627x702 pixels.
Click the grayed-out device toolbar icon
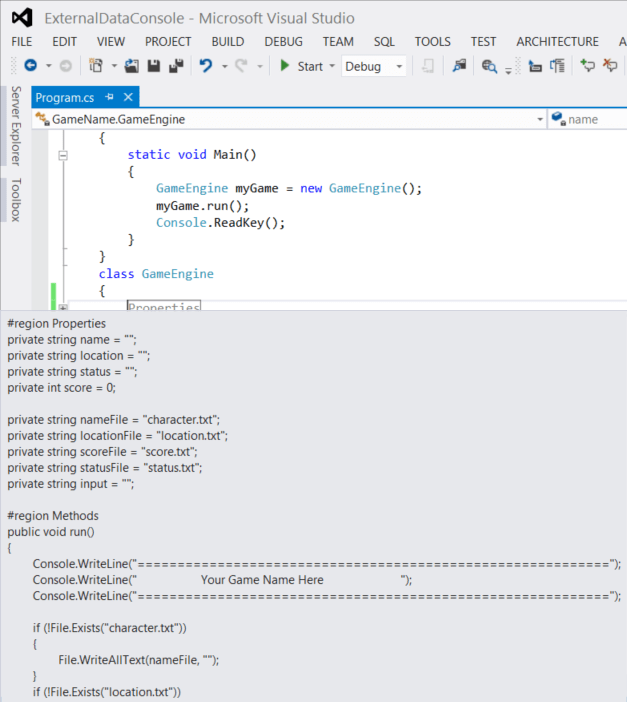[x=428, y=66]
